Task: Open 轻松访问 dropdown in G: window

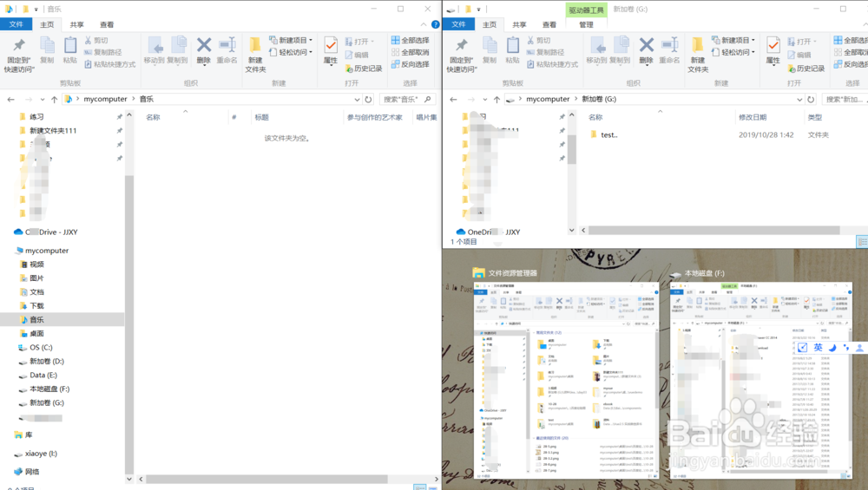Action: pos(733,52)
